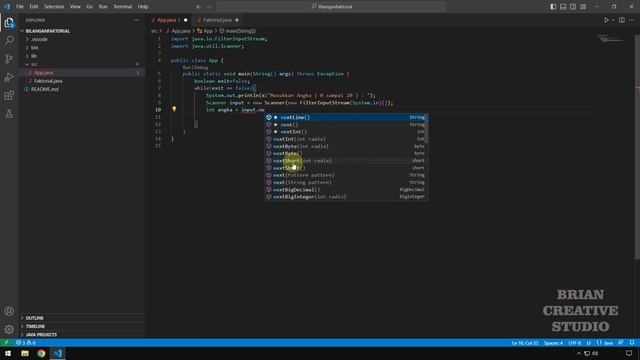Open Explorer Views and More Actions ellipsis
The image size is (640, 360).
[136, 20]
